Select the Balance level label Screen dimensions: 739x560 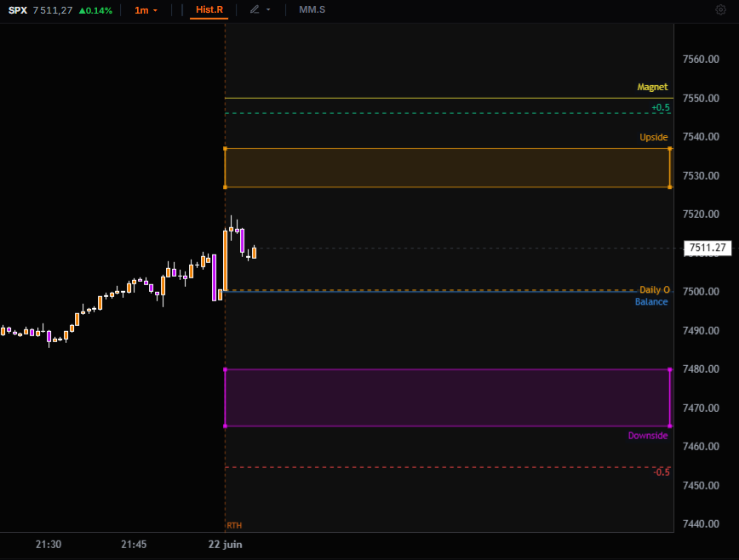coord(651,302)
